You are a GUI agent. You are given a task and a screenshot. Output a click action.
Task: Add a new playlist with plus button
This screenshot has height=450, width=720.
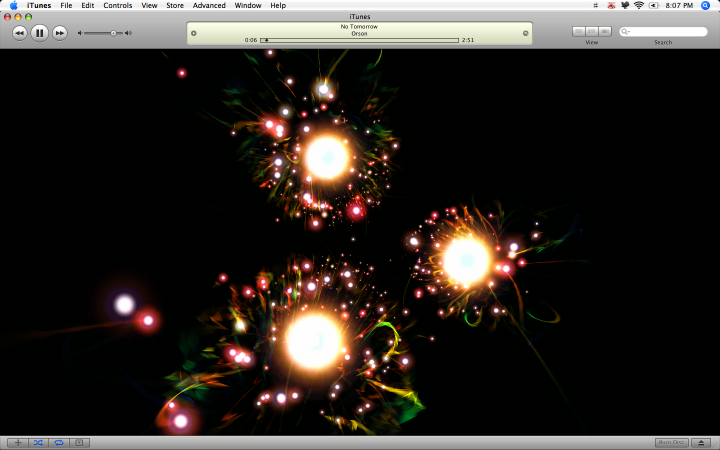[x=18, y=443]
